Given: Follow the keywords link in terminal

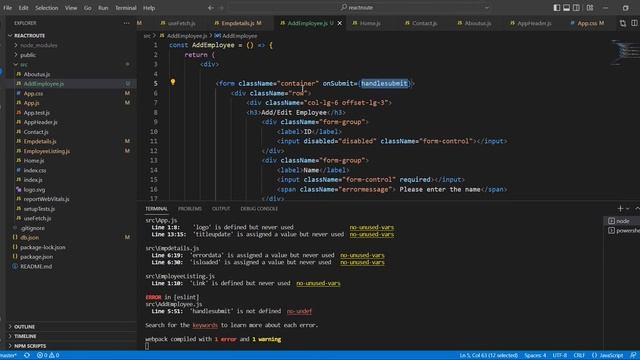Looking at the screenshot, I should coord(205,325).
